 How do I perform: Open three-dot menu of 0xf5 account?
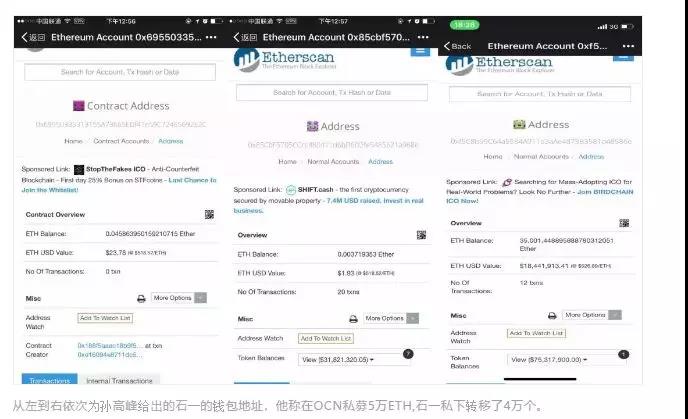point(628,46)
